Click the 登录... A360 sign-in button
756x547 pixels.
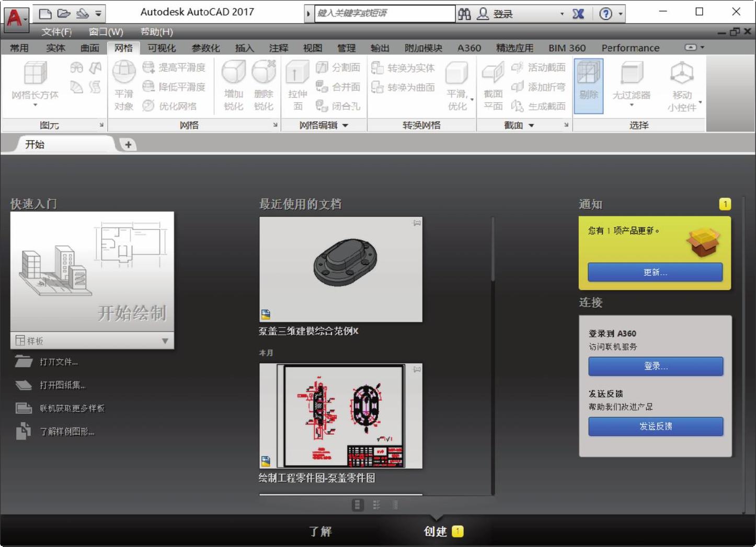[x=656, y=366]
